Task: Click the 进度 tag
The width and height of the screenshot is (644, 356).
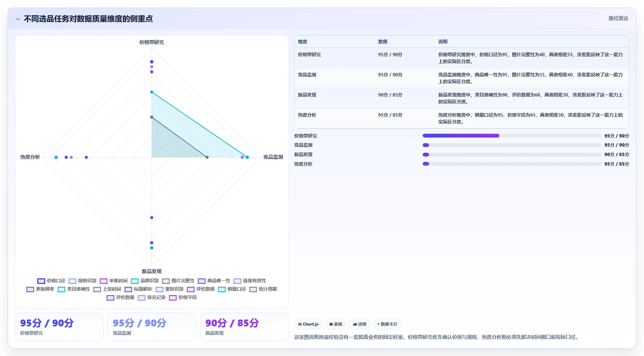Action: (x=360, y=324)
